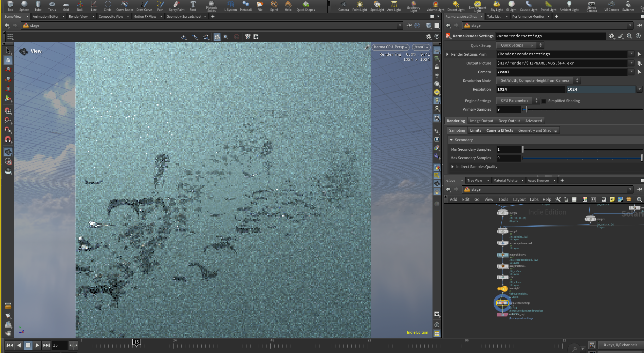644x353 pixels.
Task: Create a Box from the shelf
Action: point(10,6)
